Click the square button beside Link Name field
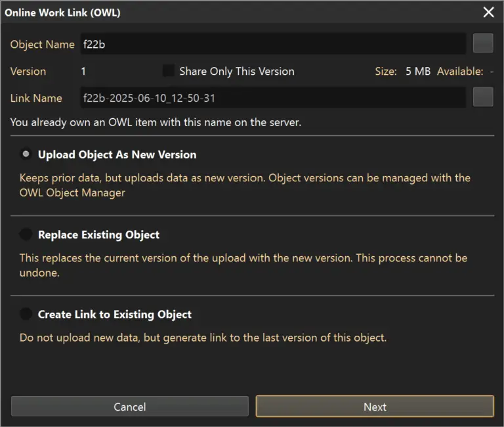This screenshot has height=427, width=504. coord(483,97)
